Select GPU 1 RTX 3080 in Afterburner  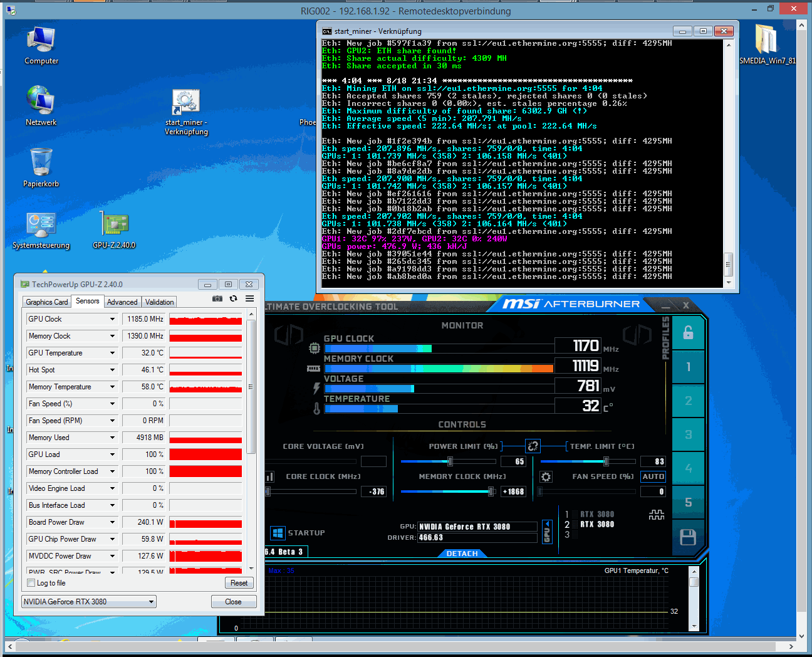tap(589, 514)
